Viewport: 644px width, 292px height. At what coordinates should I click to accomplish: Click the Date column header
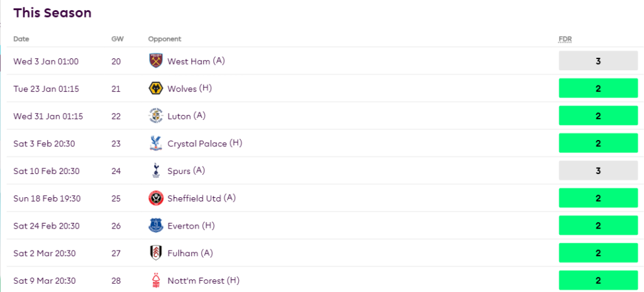coord(21,39)
